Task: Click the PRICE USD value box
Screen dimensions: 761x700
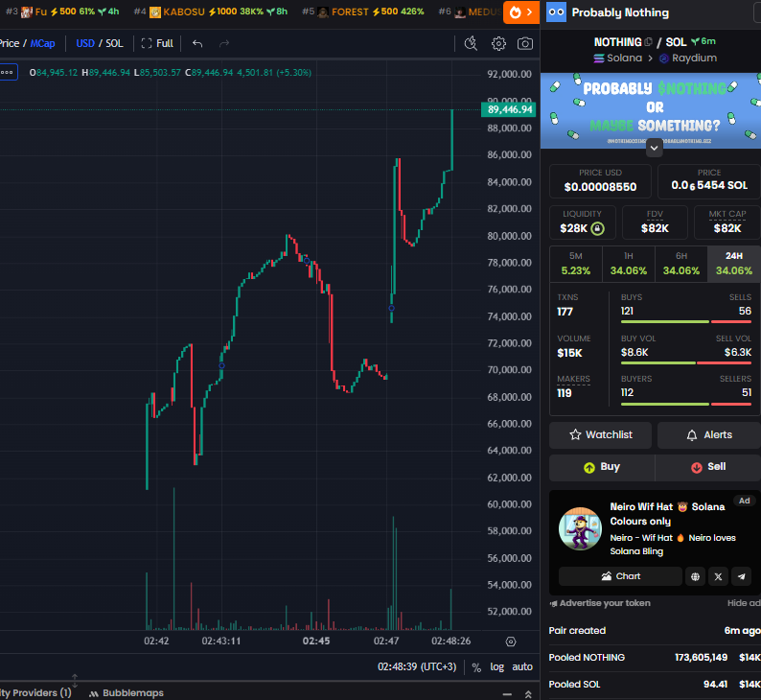Action: 600,181
